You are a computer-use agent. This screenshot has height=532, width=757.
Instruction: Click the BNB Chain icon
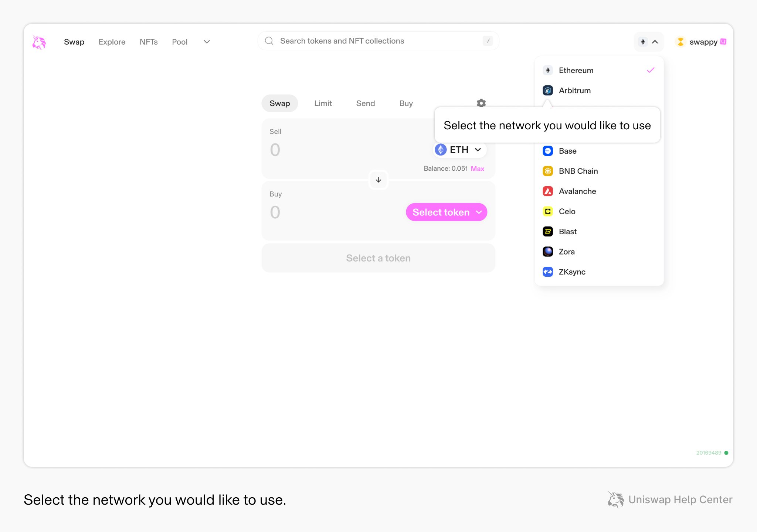548,171
